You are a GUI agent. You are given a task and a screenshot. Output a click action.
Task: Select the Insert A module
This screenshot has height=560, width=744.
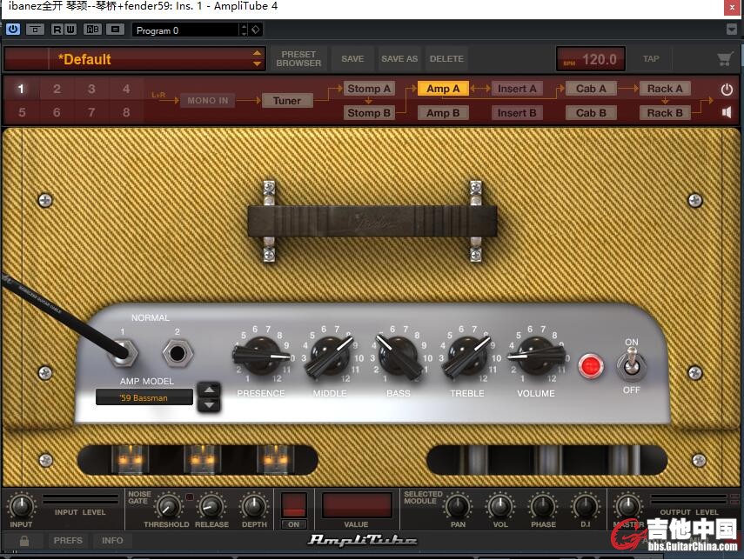click(x=517, y=89)
